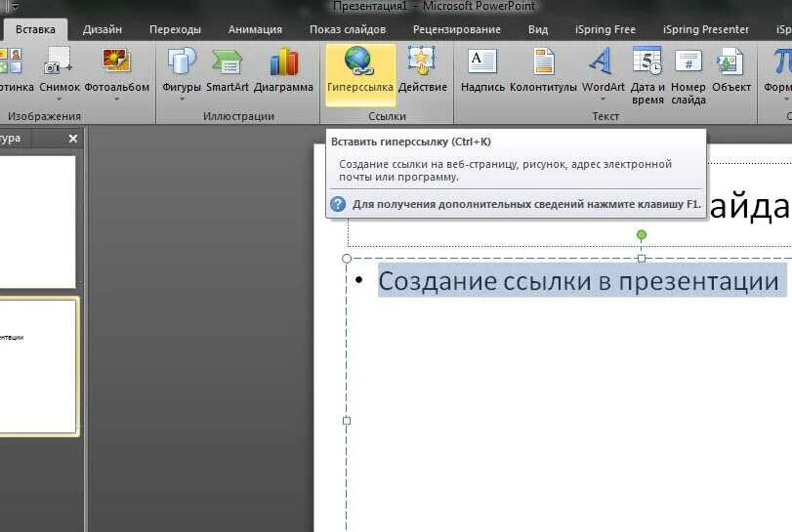
Task: Go to the Показ слайдов tab
Action: pyautogui.click(x=348, y=30)
